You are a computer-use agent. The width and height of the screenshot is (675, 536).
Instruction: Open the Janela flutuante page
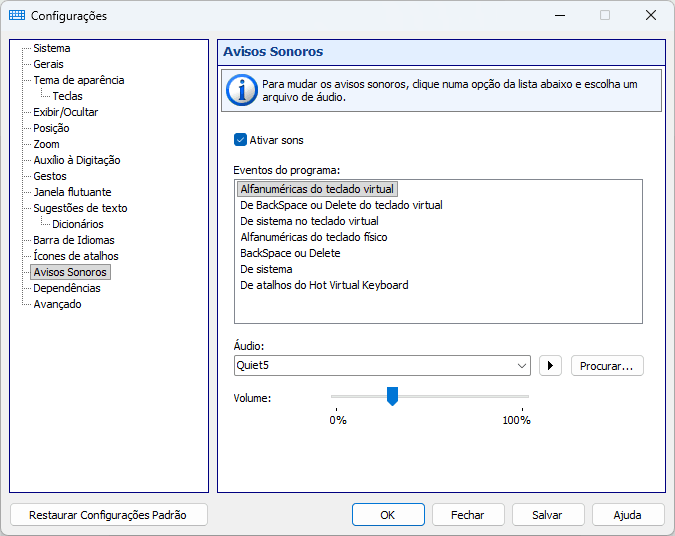tap(72, 192)
